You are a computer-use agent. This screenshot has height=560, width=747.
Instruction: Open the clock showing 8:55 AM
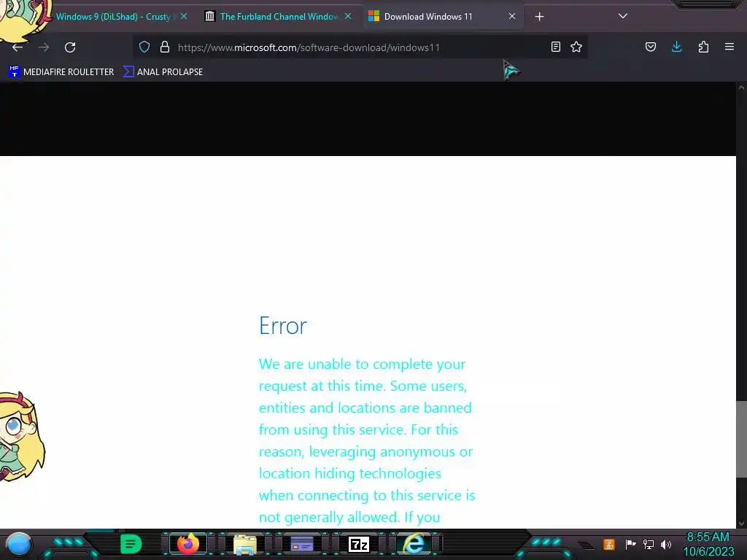(708, 544)
